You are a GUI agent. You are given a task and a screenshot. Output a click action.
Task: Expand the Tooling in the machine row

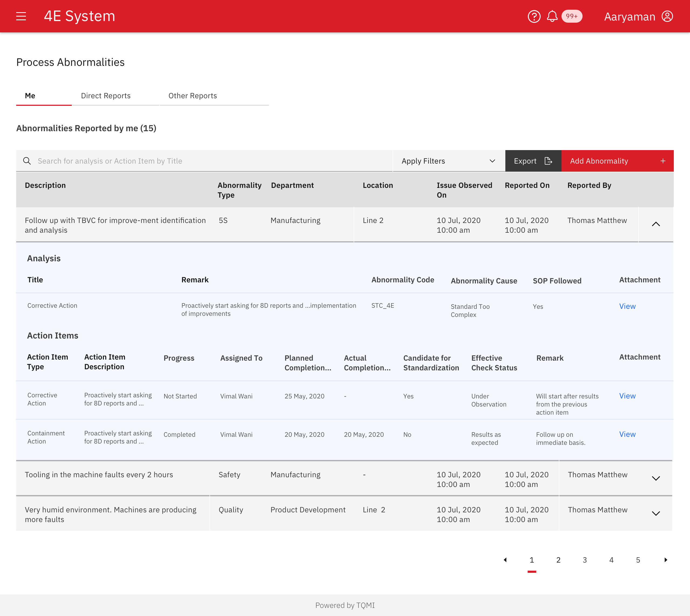tap(655, 478)
